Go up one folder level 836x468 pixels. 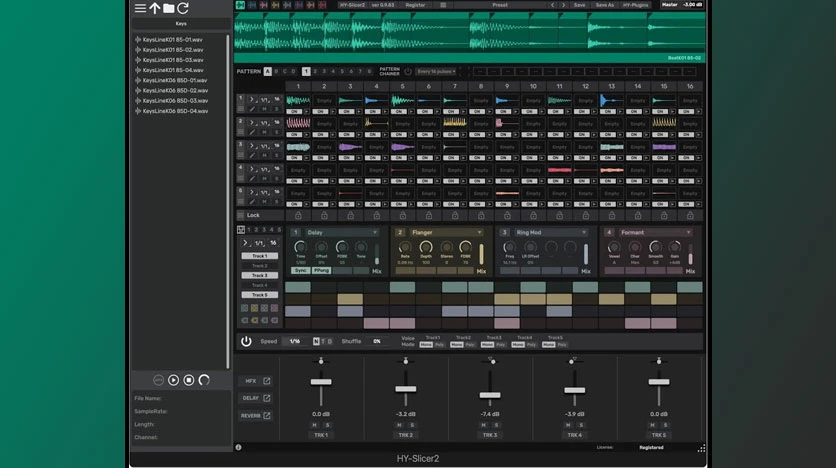click(x=155, y=8)
